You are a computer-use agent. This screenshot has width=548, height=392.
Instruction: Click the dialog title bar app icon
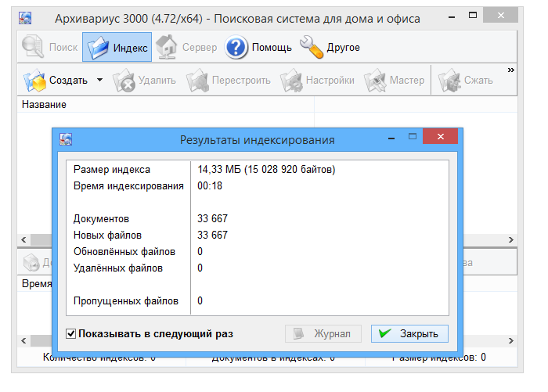(66, 139)
